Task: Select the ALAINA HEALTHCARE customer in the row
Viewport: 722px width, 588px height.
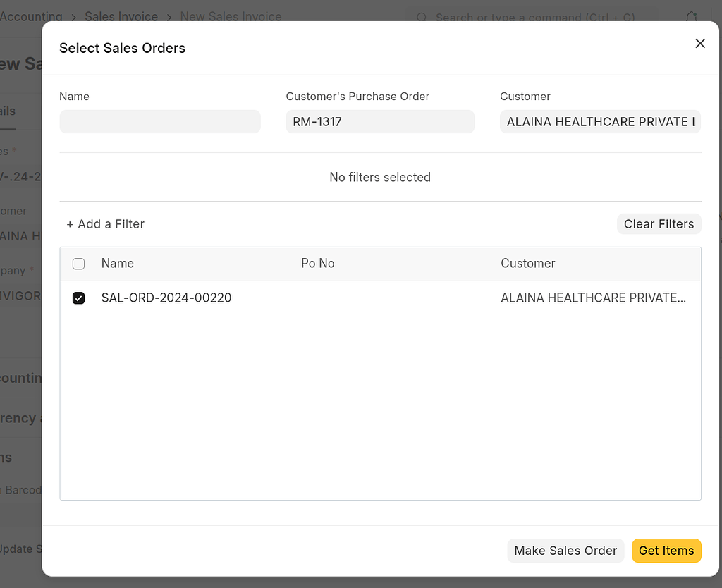Action: pyautogui.click(x=593, y=298)
